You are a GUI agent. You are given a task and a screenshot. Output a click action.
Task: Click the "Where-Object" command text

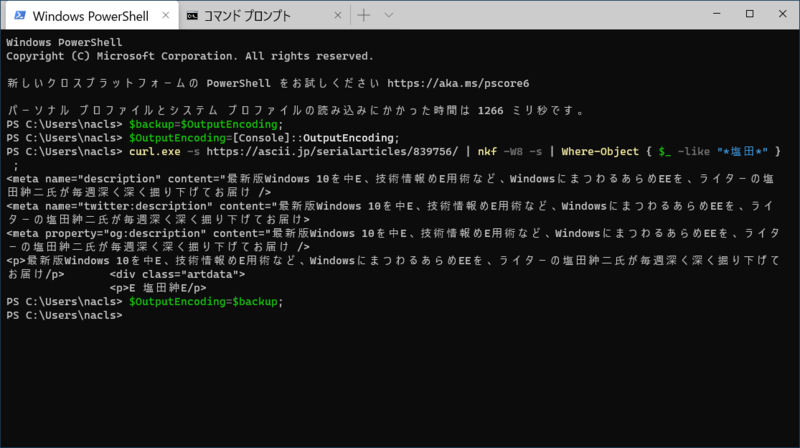(x=600, y=152)
